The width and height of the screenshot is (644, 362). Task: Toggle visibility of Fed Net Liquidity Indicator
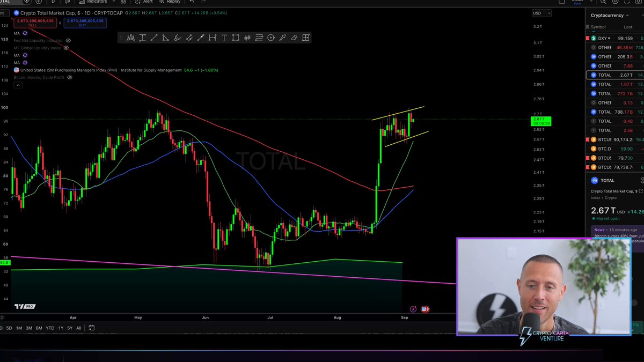coord(68,41)
